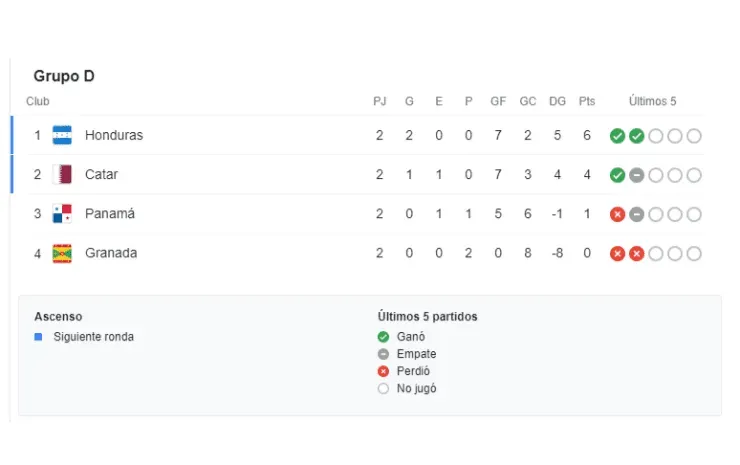Click the blue Siguiente ronda color square
Screen dimensions: 740x465
point(38,337)
